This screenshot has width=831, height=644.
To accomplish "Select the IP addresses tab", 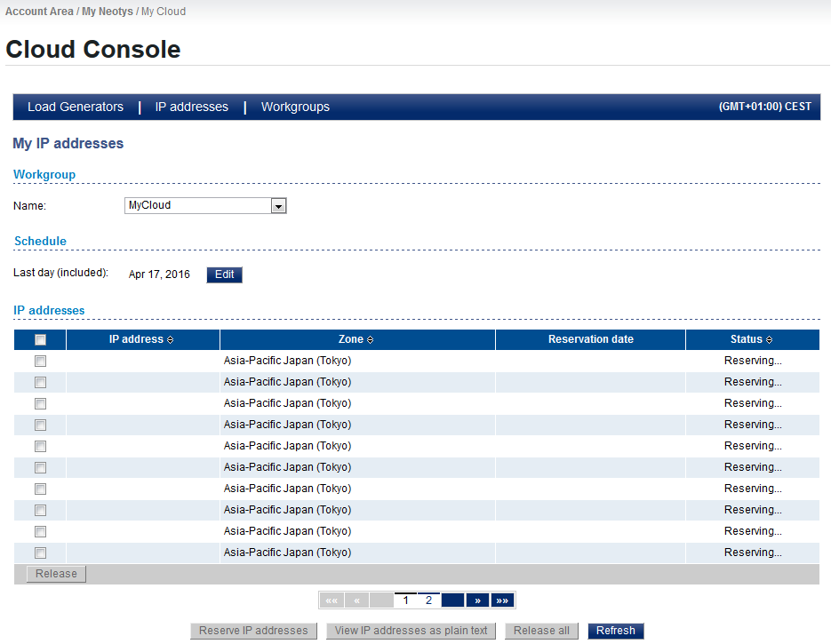I will click(x=192, y=107).
